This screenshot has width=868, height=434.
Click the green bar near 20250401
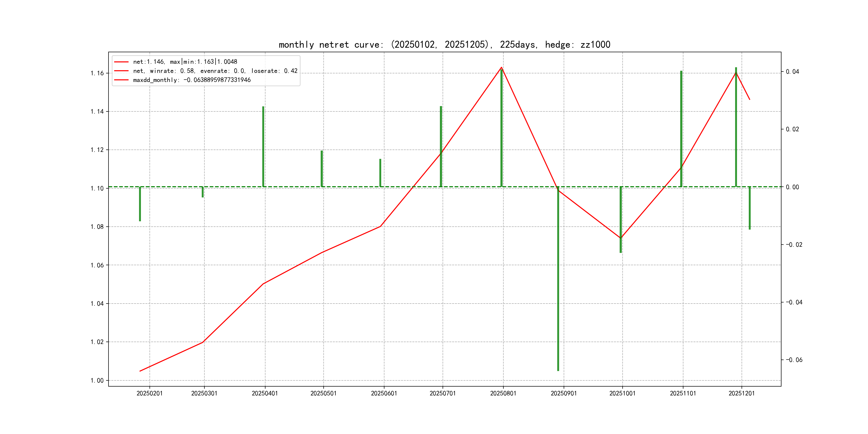[263, 147]
